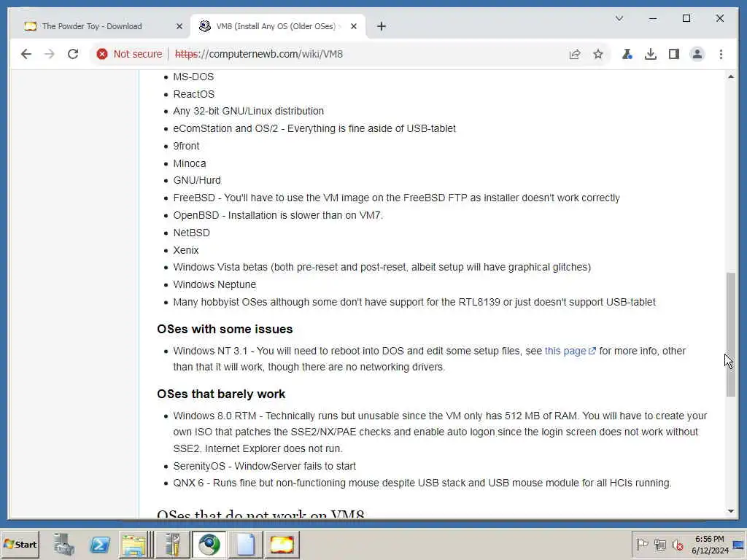
Task: Click the 'NetBSD' list entry
Action: coord(192,233)
